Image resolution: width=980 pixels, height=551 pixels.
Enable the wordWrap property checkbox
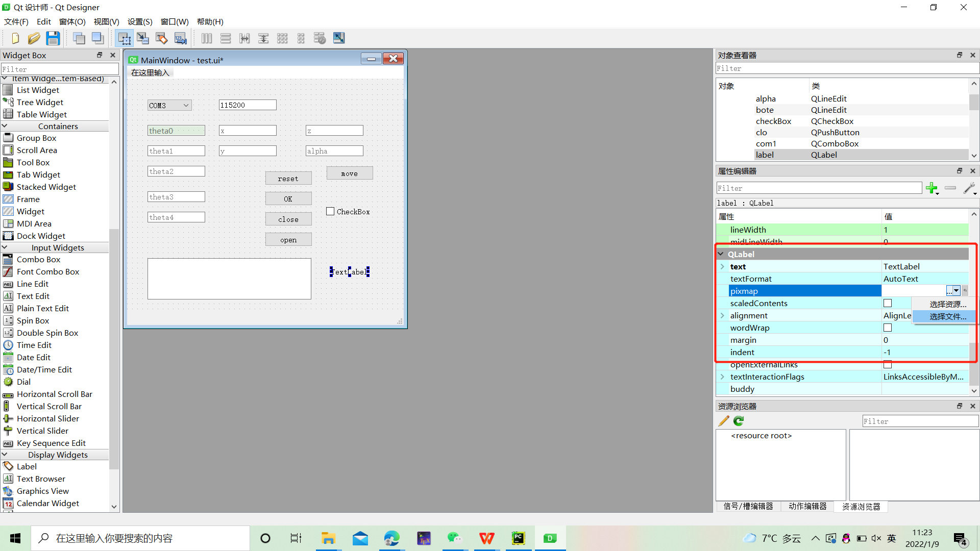coord(888,328)
